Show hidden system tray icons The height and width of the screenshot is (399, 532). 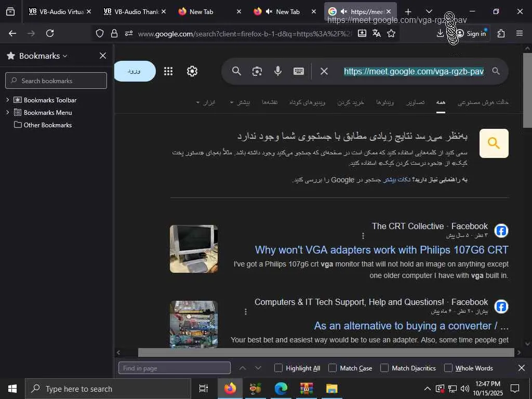[x=428, y=389]
